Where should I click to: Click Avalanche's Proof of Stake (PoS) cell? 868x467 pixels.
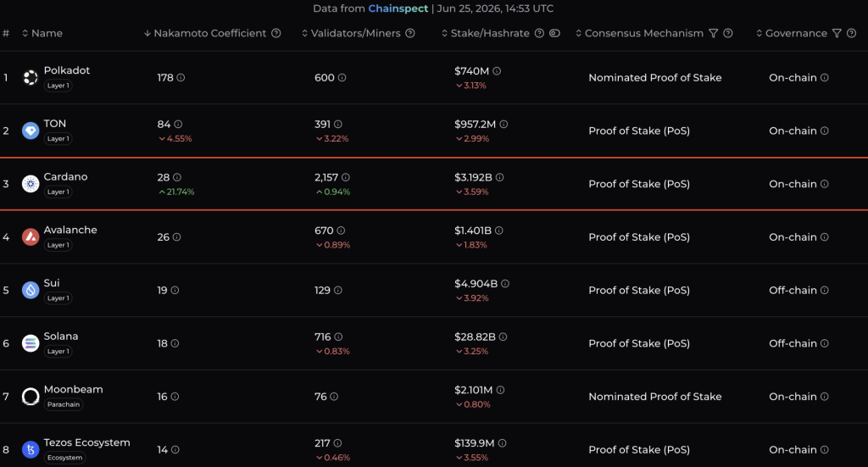[639, 236]
